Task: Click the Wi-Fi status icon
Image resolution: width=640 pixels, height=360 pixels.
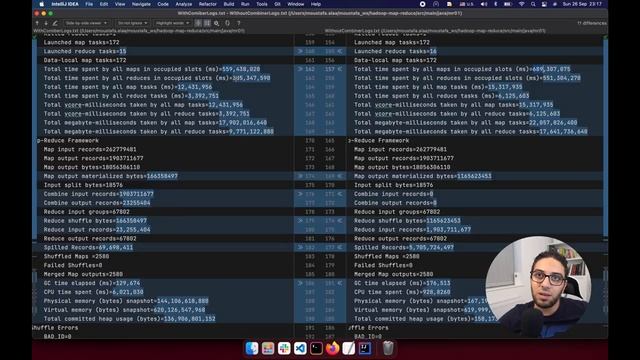Action: [522, 4]
